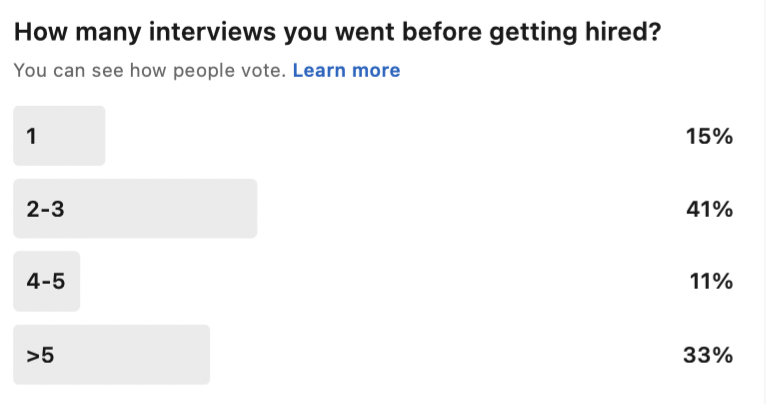Click the ">5" option label text
This screenshot has height=404, width=766.
tap(41, 355)
